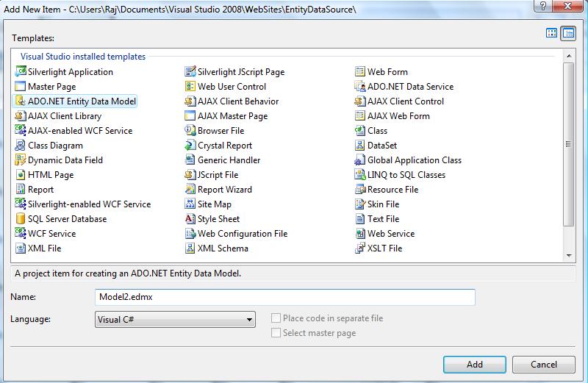Screen dimensions: 588x383
Task: Select the text 'Report Wizard'
Action: [225, 190]
